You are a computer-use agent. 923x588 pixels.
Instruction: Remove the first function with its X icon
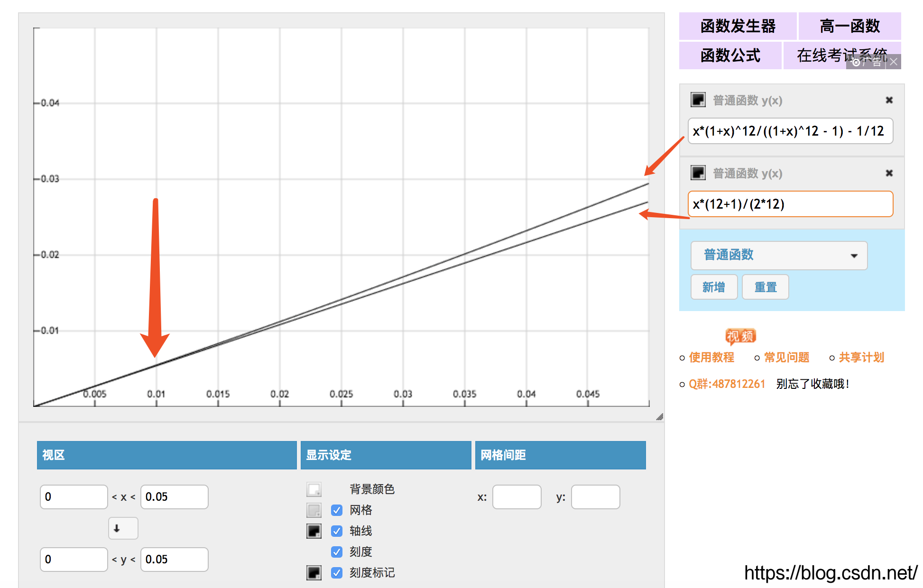889,100
